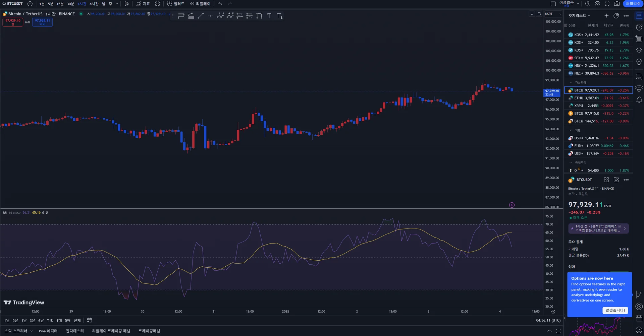Toggle auto-fit scale button beside USDT
The image size is (644, 336).
[539, 14]
